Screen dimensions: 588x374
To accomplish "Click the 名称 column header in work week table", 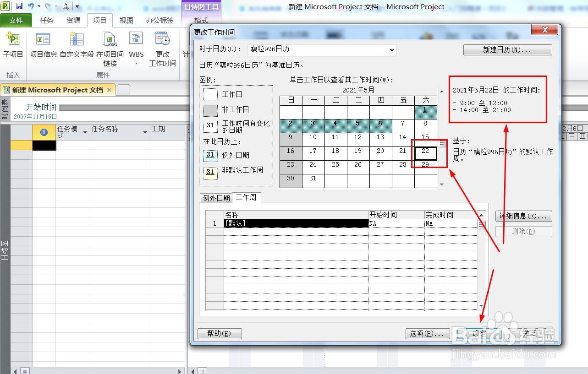I will (296, 215).
